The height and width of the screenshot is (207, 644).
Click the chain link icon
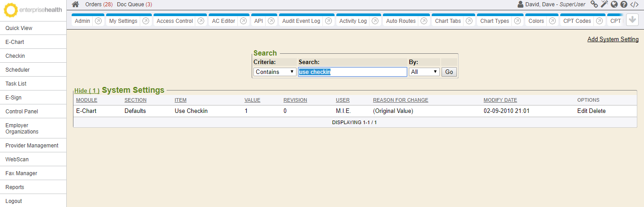pyautogui.click(x=594, y=4)
